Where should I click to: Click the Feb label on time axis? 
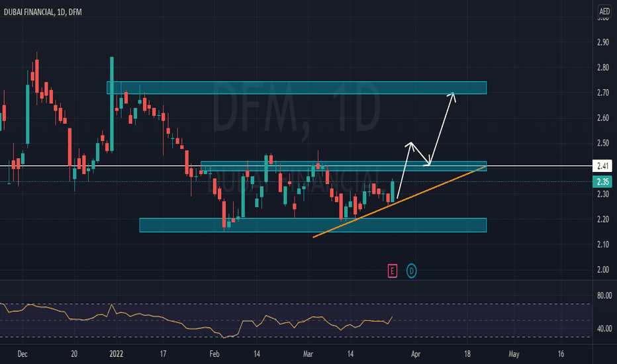(x=214, y=354)
